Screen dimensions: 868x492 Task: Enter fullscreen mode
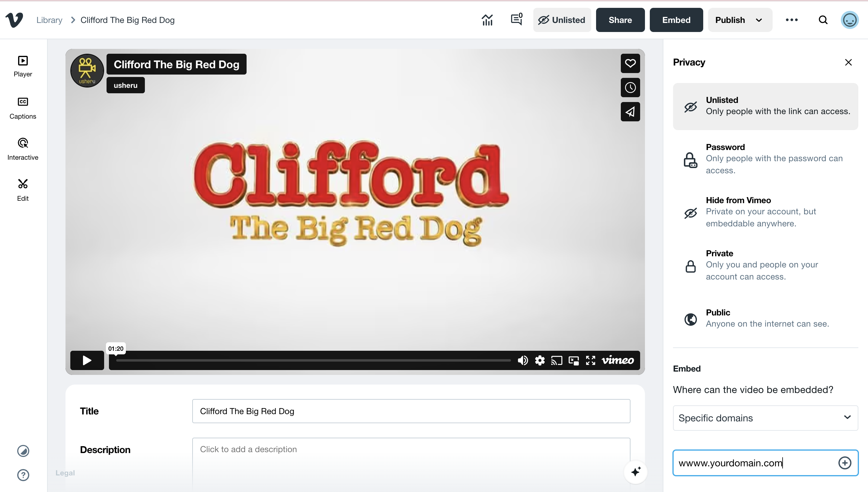tap(591, 360)
